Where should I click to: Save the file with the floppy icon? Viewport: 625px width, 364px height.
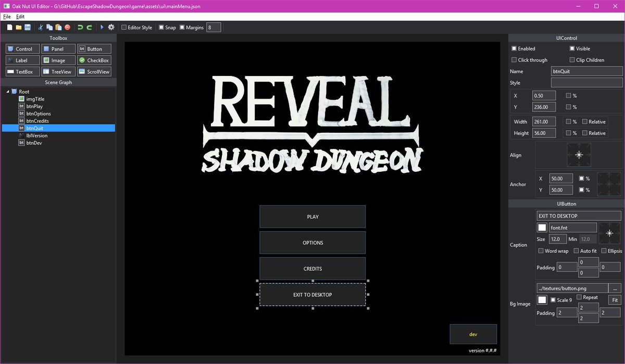(x=27, y=27)
